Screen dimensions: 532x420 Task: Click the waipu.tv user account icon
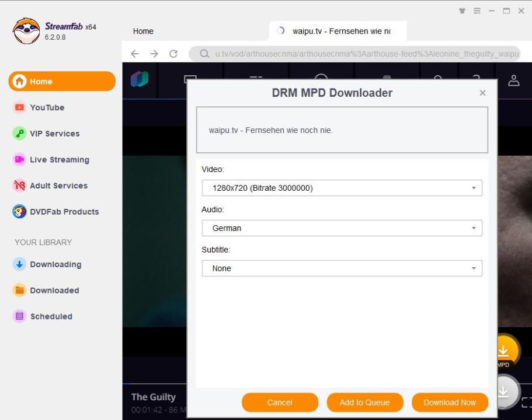(x=514, y=80)
